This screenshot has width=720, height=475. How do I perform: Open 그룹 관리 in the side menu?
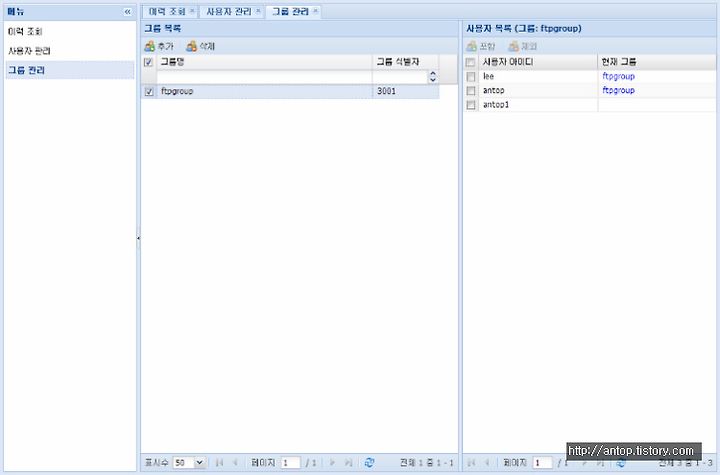point(70,70)
